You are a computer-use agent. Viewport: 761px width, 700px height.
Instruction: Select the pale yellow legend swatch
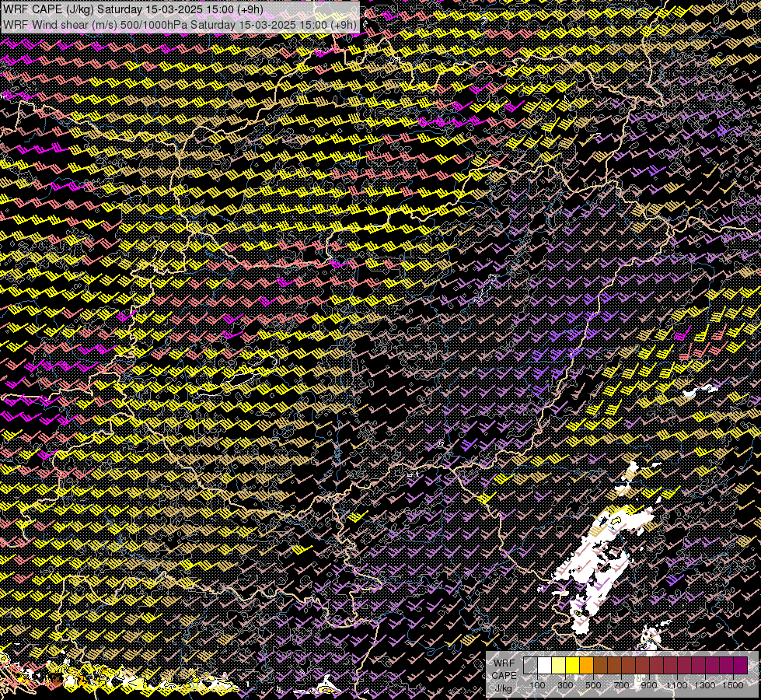click(559, 665)
